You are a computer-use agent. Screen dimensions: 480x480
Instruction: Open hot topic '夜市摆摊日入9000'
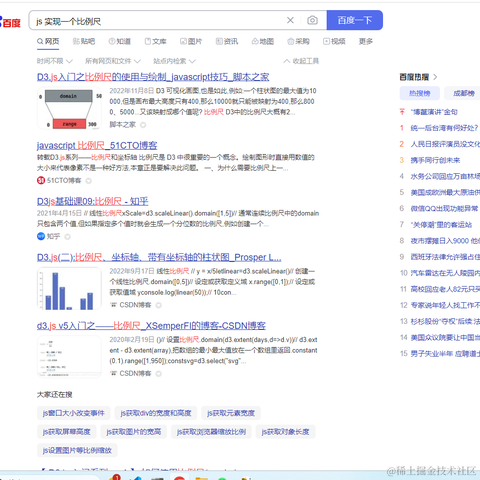445,241
